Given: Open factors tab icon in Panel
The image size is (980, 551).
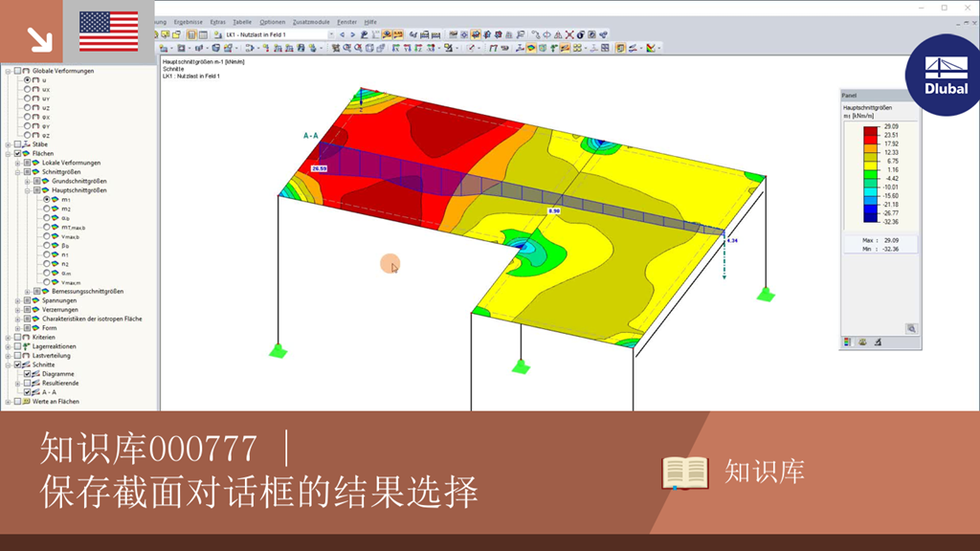Looking at the screenshot, I should coord(862,342).
